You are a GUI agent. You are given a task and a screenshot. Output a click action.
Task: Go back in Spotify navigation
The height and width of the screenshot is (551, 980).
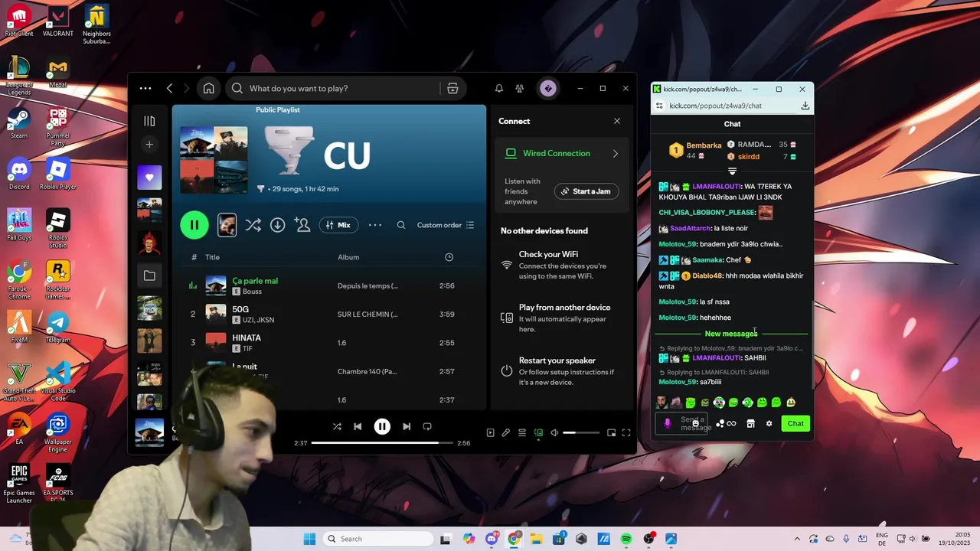(170, 88)
